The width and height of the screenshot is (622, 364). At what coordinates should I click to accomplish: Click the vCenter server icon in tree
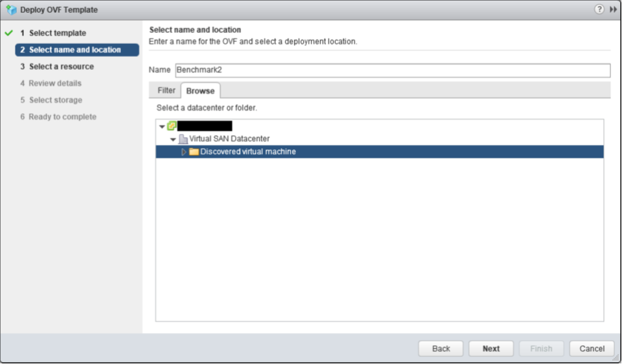tap(172, 126)
